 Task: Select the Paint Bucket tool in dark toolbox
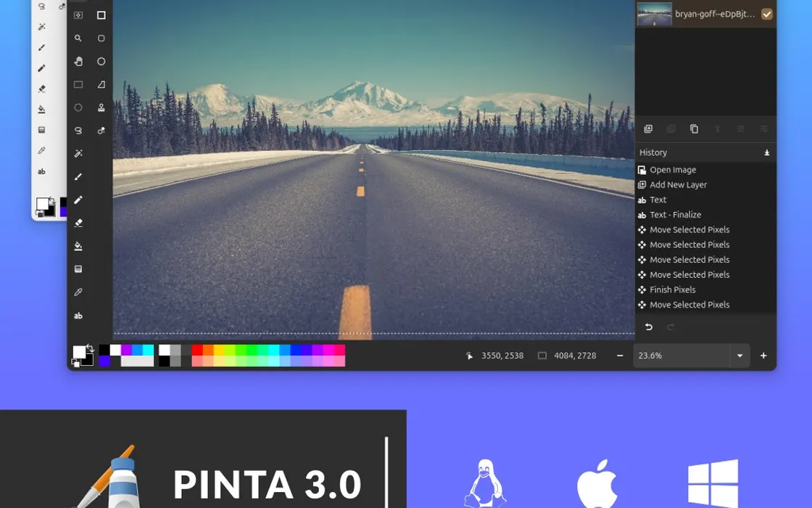78,246
